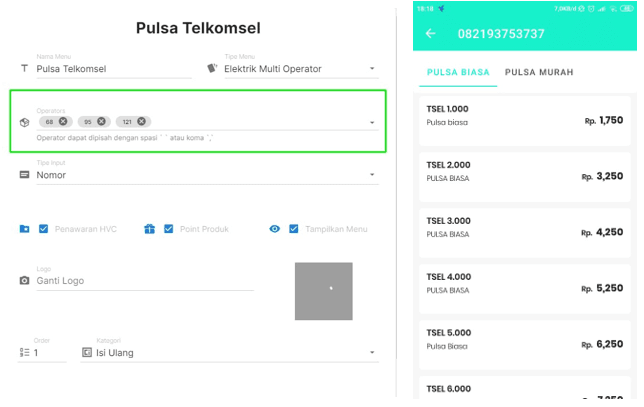This screenshot has height=407, width=644.
Task: Select the PULSA BIASA tab
Action: 456,73
